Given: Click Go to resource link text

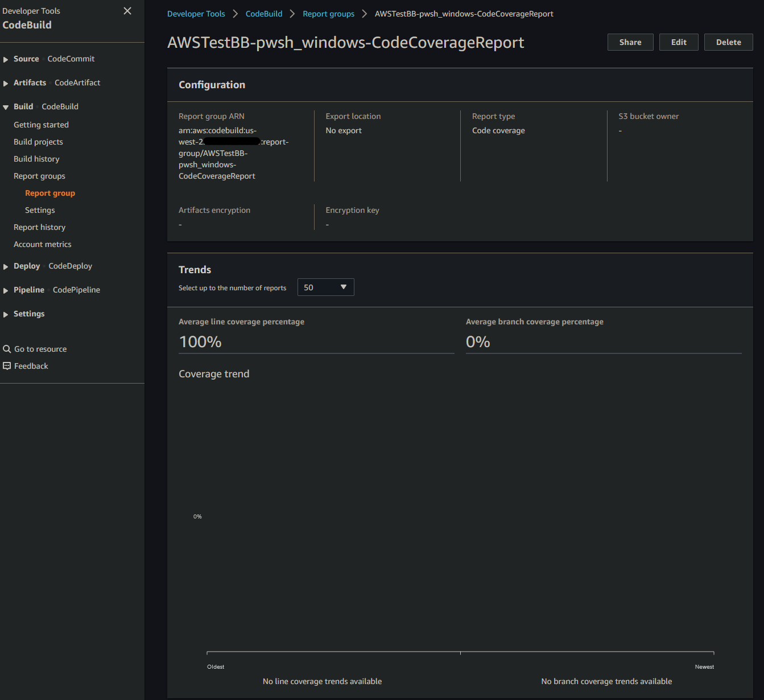Looking at the screenshot, I should (40, 349).
